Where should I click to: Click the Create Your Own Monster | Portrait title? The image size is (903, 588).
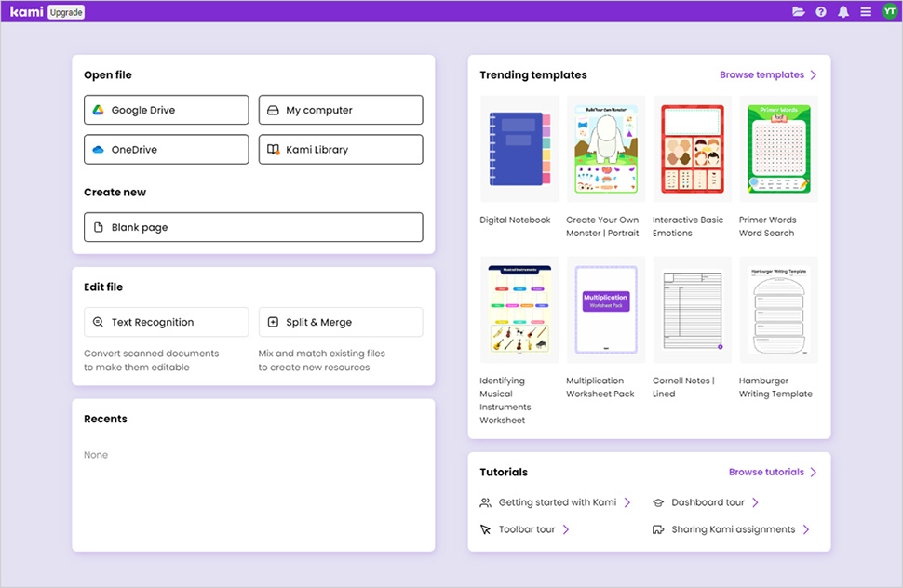point(602,227)
